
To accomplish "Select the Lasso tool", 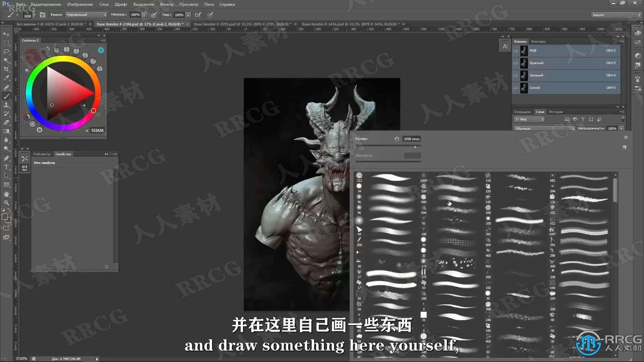I will click(6, 51).
